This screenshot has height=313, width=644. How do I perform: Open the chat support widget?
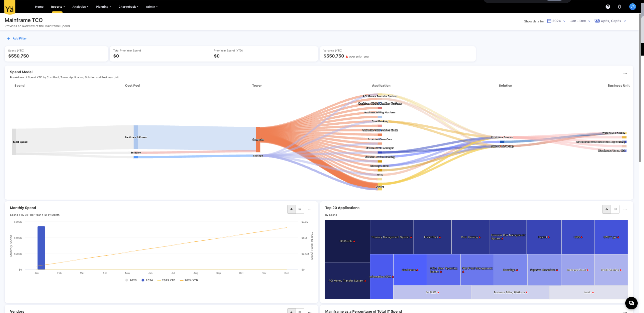click(x=631, y=303)
